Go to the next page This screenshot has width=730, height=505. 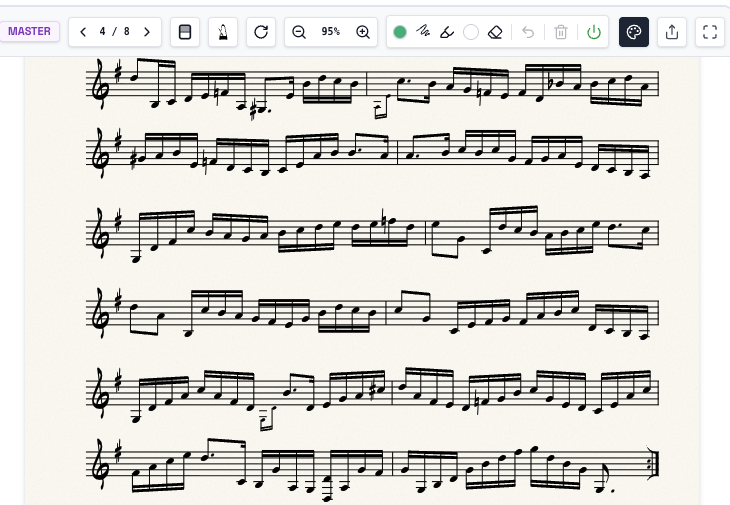(147, 32)
